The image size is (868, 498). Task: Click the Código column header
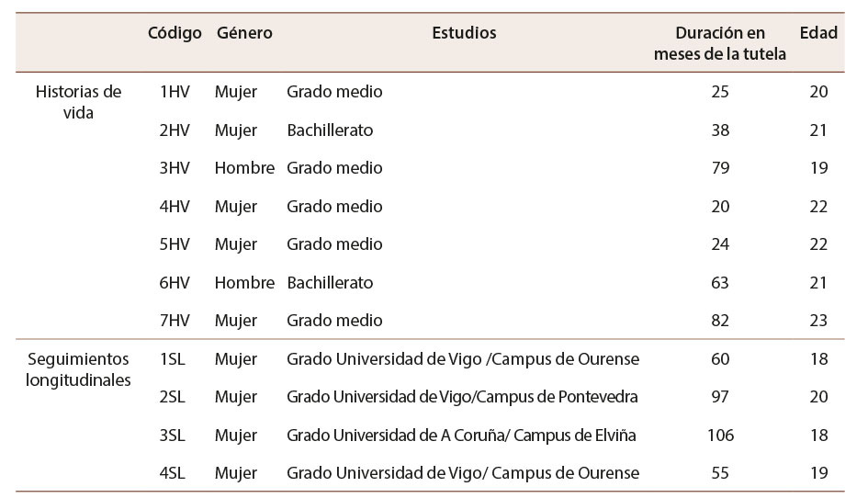(x=175, y=33)
